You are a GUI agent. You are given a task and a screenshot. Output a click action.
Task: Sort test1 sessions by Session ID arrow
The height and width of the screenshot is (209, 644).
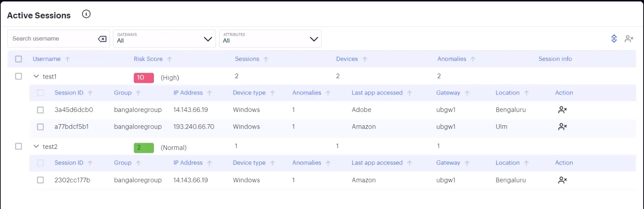pos(90,93)
